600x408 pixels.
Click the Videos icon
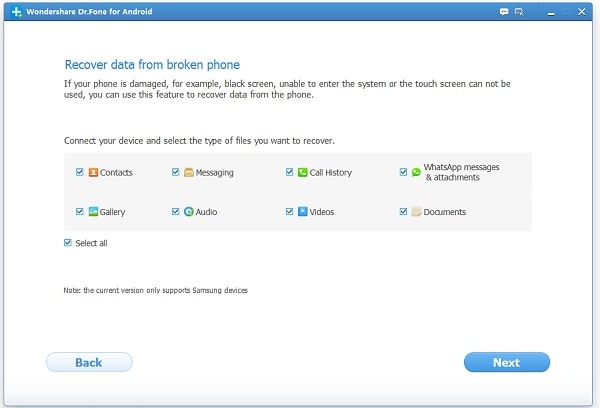pos(302,212)
